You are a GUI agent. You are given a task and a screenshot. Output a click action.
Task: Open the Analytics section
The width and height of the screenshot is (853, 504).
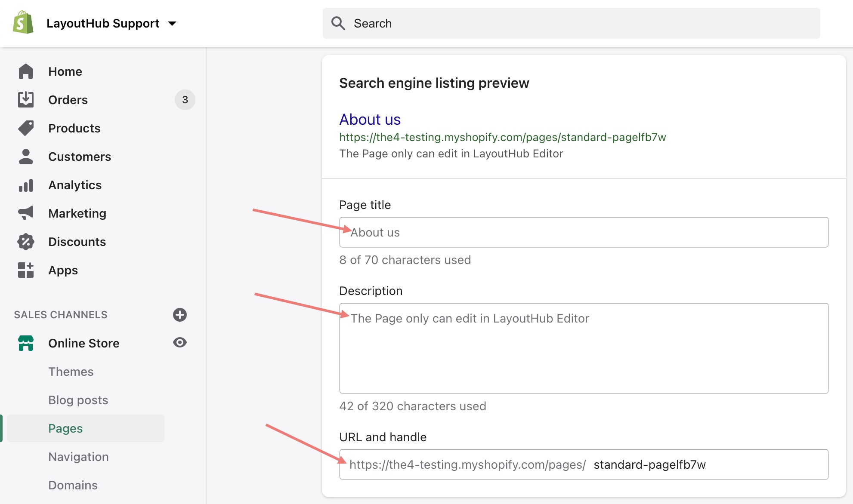(75, 185)
